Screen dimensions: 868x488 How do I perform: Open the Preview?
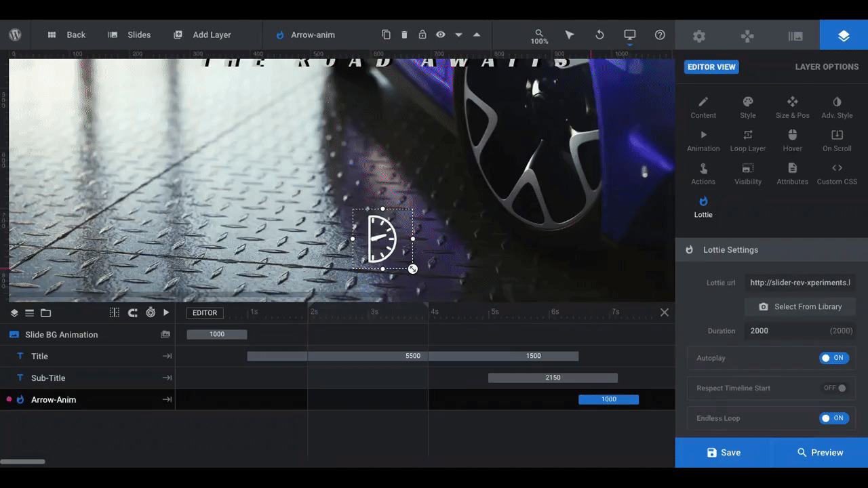(820, 452)
